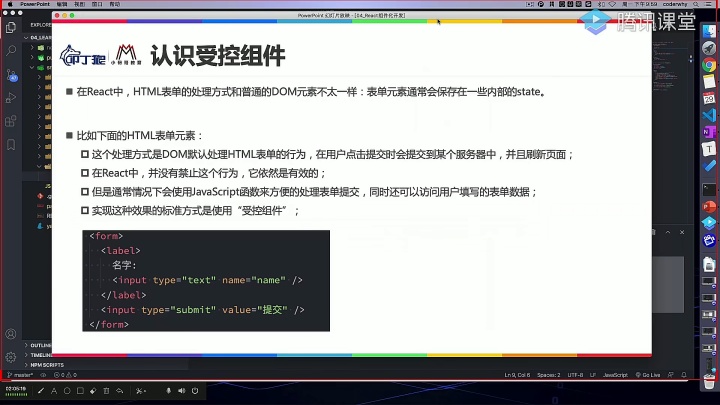Viewport: 720px width, 405px height.
Task: Select the pen drawing tool in recording toolbar
Action: tap(41, 391)
